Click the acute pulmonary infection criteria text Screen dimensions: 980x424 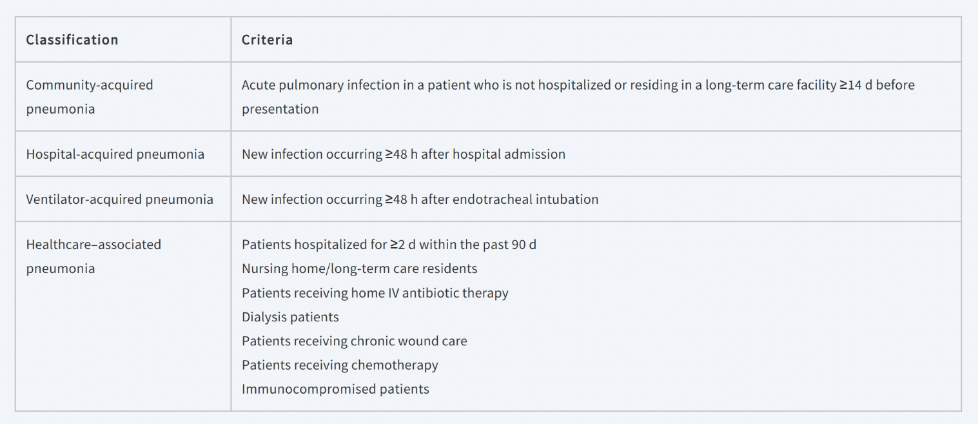578,97
